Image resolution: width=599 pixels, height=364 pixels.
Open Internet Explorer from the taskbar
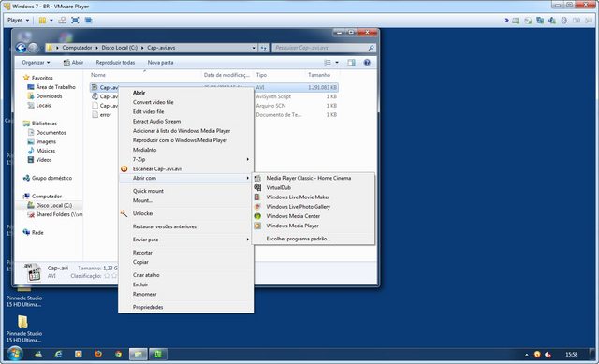coord(58,354)
